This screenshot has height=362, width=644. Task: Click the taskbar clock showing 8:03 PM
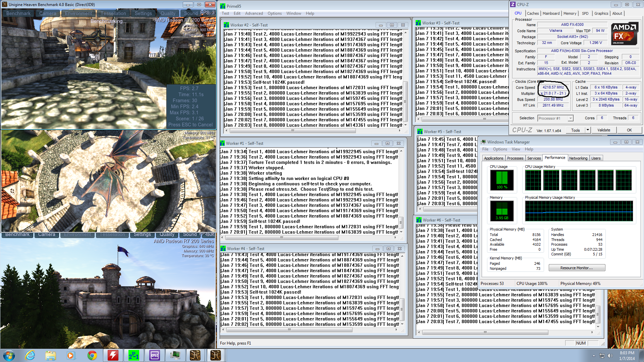pyautogui.click(x=627, y=356)
